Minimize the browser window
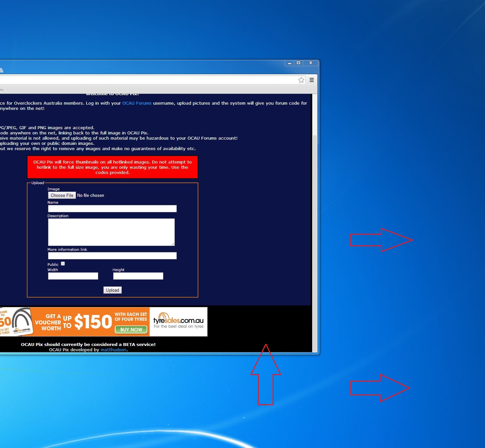 [x=290, y=63]
